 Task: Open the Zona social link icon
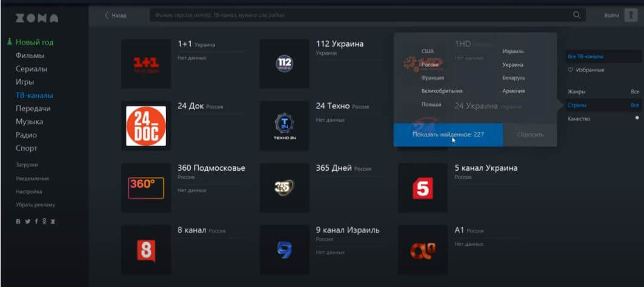pos(53,222)
